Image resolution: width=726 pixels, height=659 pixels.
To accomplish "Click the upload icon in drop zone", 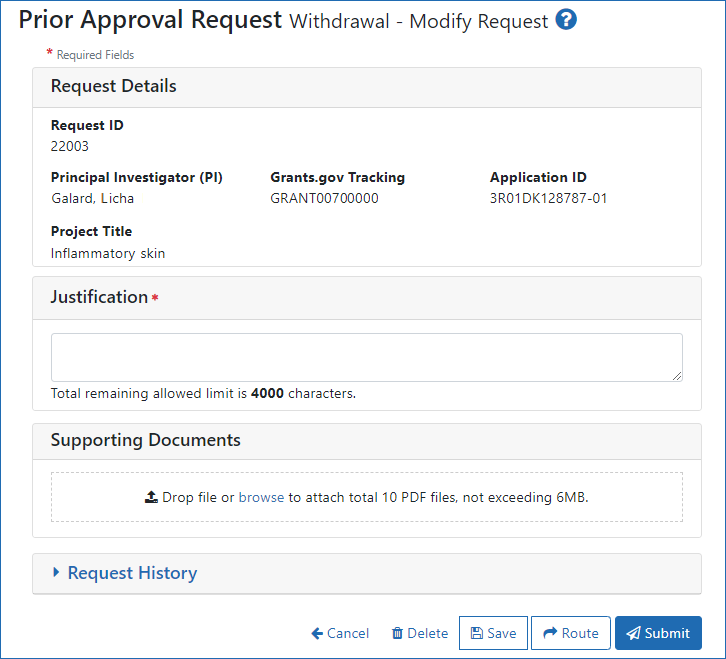I will tap(151, 497).
